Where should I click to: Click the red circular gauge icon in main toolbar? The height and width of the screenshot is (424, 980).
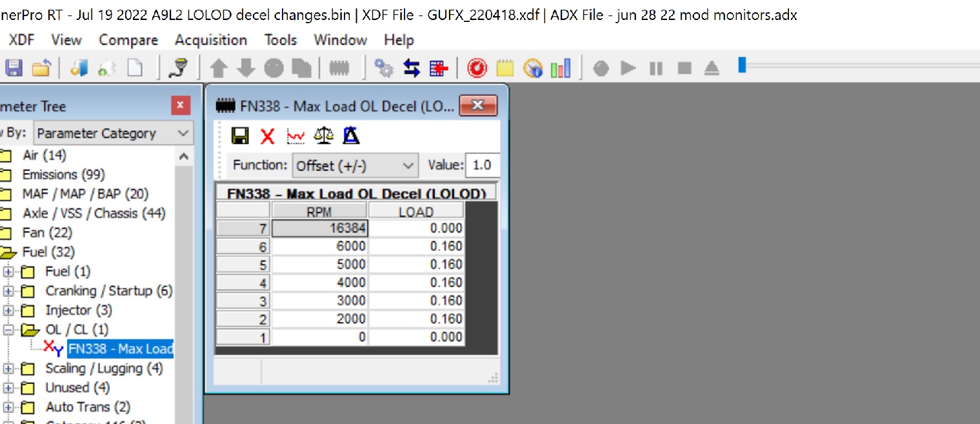click(x=477, y=68)
